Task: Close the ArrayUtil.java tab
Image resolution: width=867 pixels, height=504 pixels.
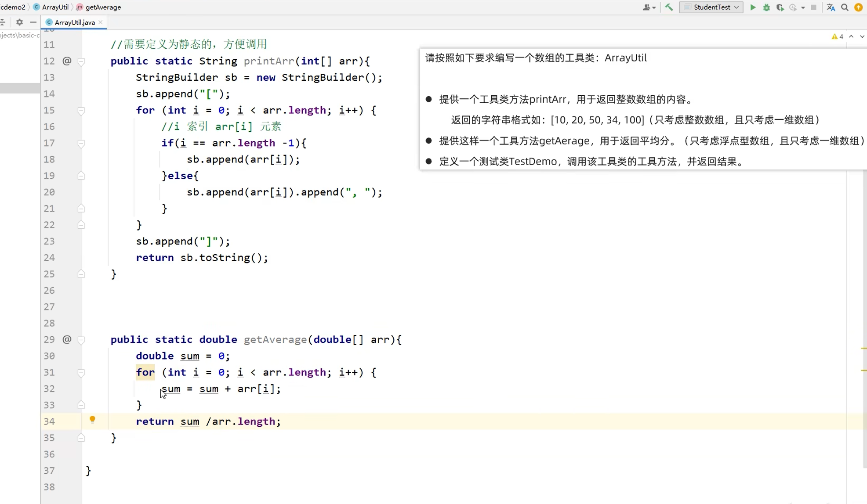Action: click(x=101, y=22)
